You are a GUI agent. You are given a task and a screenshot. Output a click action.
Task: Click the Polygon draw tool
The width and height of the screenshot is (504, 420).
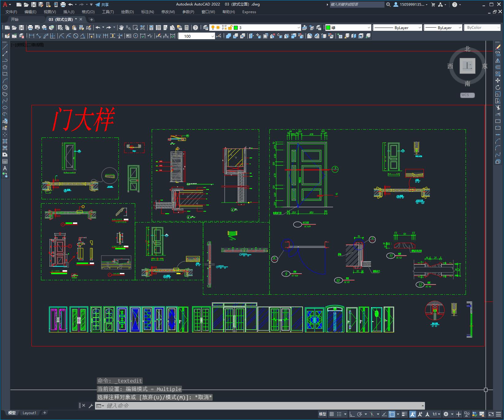(5, 67)
